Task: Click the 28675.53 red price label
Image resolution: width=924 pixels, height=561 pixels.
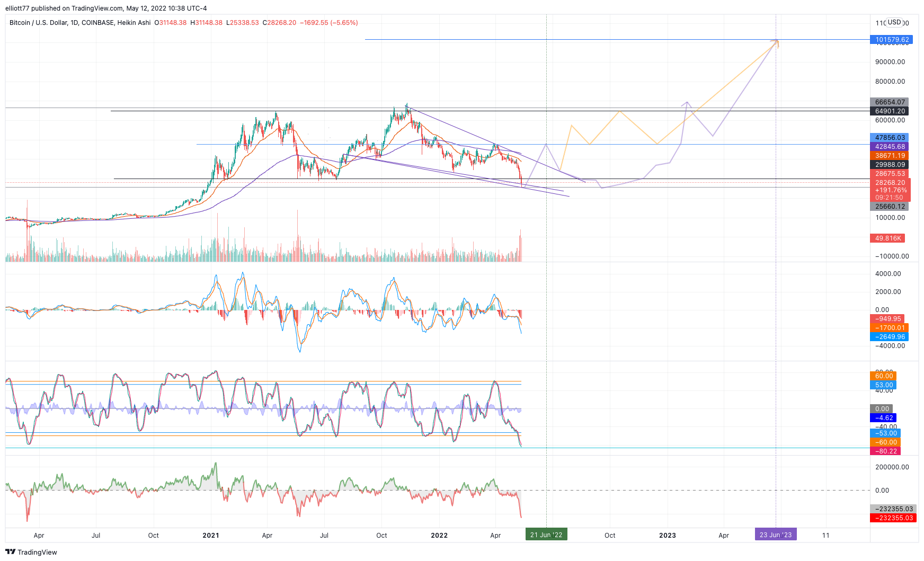Action: [x=890, y=173]
